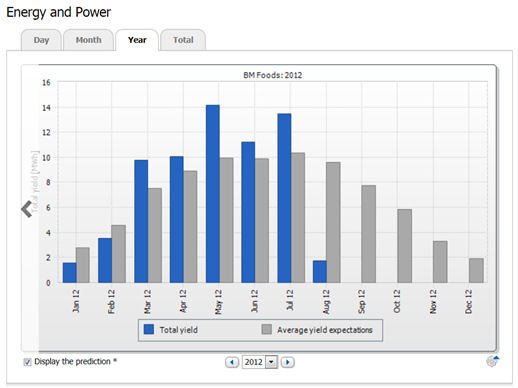Uncheck the Display the prediction checkbox

pyautogui.click(x=27, y=362)
